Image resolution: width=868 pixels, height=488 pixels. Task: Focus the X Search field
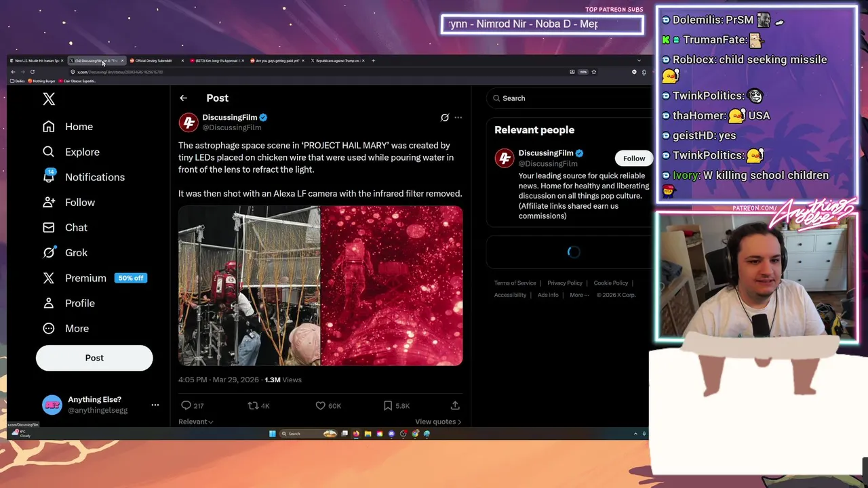point(568,98)
